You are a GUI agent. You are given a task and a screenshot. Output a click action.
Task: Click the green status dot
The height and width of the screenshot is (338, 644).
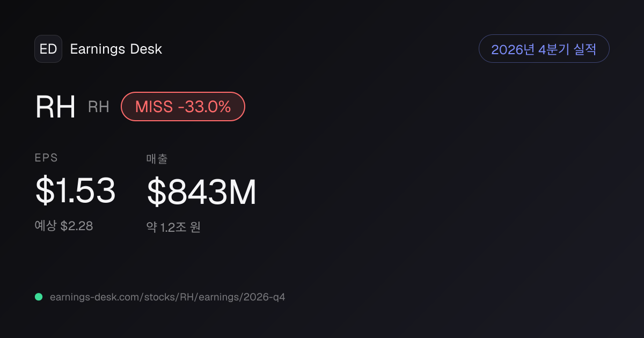(x=39, y=297)
